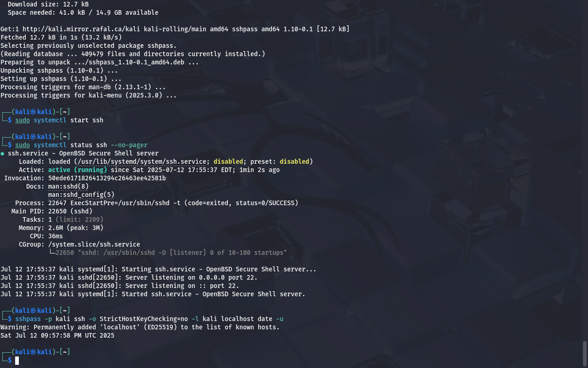Click the /usr/lib/systemd/system/ssh.service path

click(x=142, y=161)
